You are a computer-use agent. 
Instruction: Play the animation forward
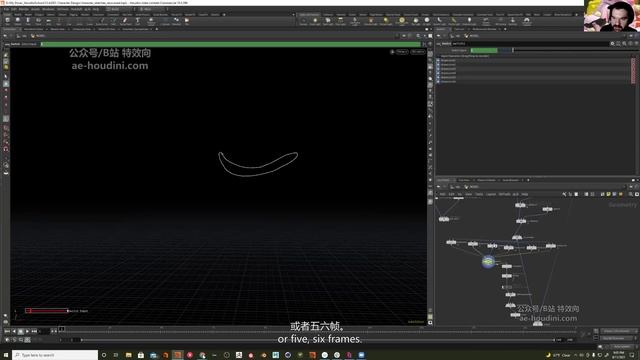coord(27,331)
